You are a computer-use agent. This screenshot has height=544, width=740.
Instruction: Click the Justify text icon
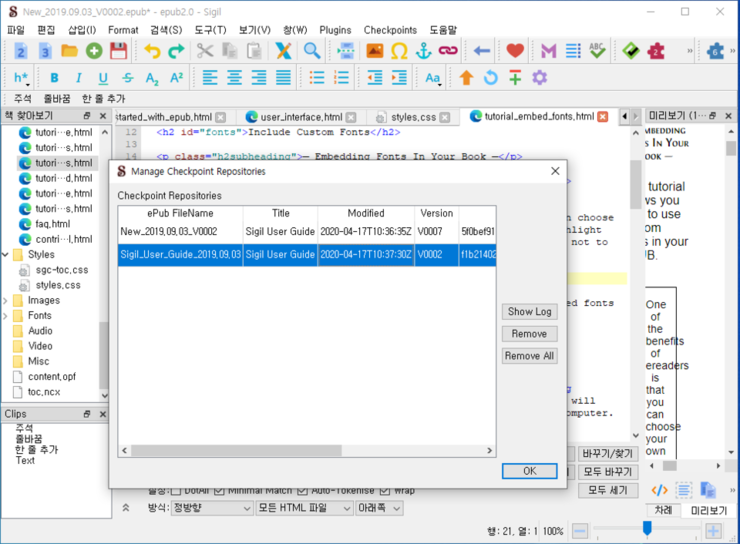click(x=283, y=78)
